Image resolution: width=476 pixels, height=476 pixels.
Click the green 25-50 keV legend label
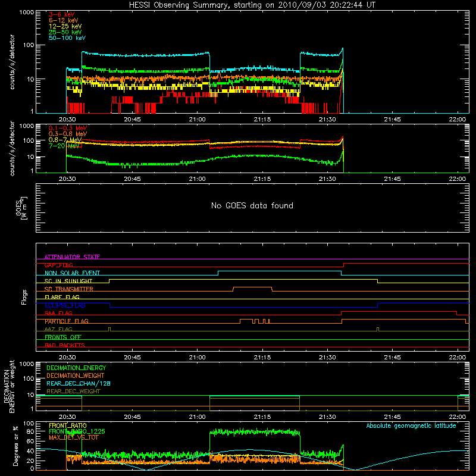(x=65, y=32)
